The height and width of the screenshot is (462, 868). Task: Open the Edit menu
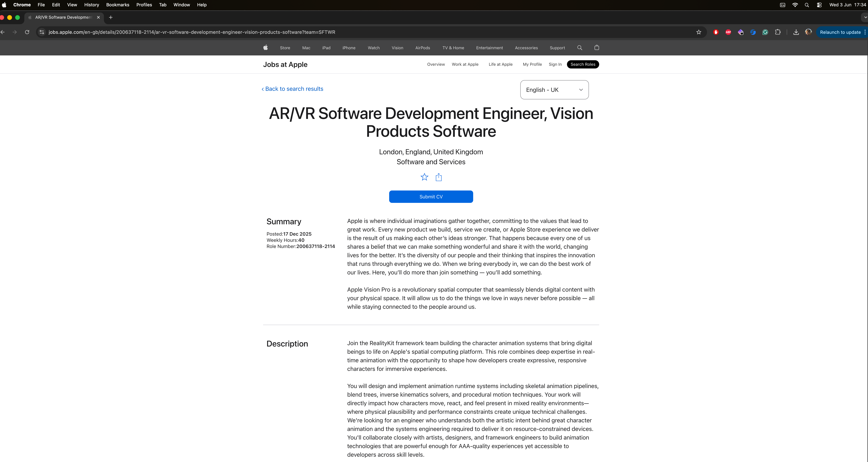[56, 5]
